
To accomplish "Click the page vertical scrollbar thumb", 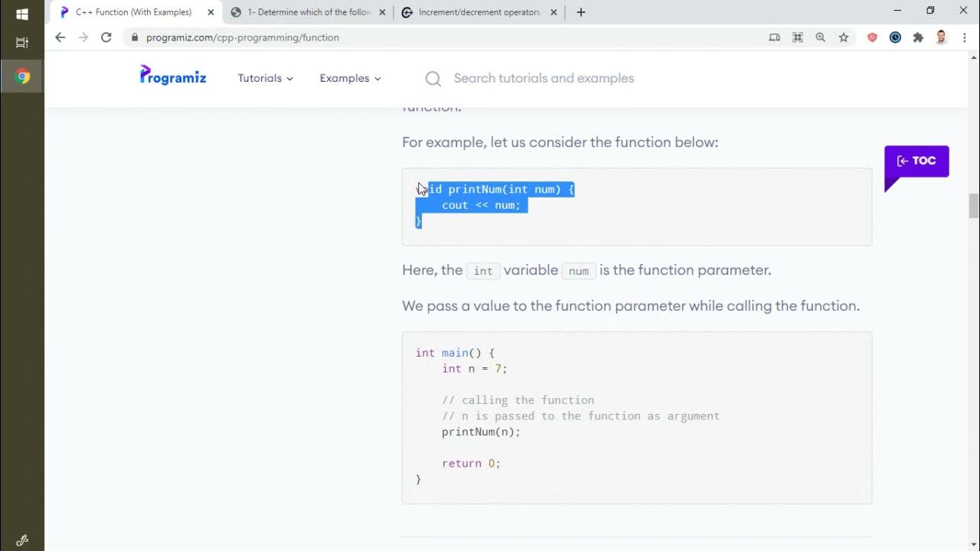I will tap(973, 206).
